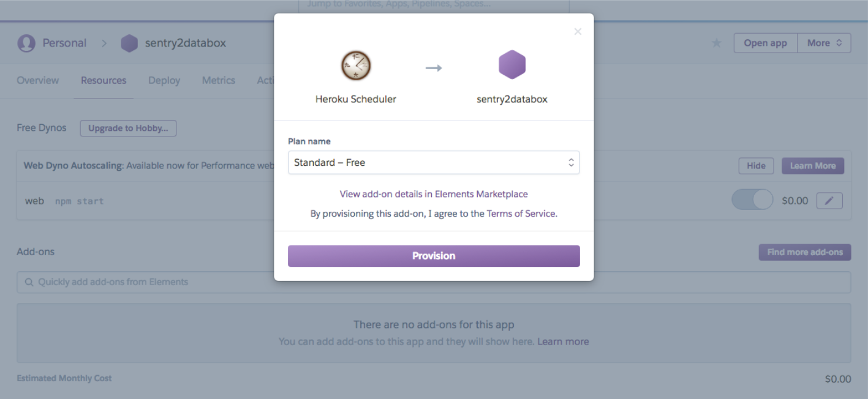The image size is (868, 399).
Task: Close the provisioning dialog with X
Action: point(578,32)
